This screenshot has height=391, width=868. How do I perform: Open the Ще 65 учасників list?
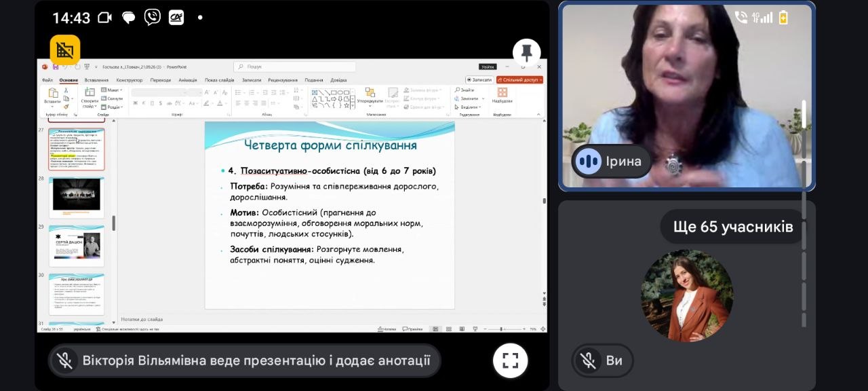733,227
